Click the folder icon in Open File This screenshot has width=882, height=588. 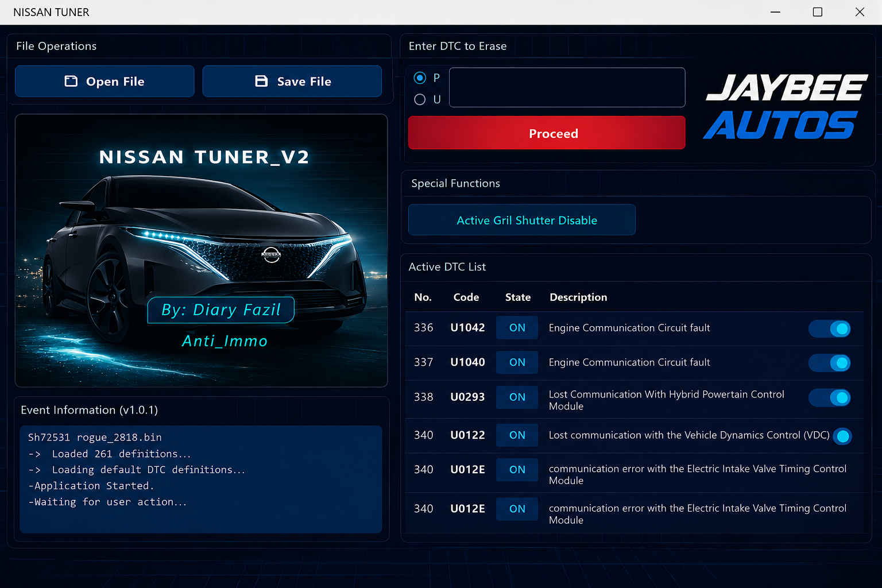71,82
